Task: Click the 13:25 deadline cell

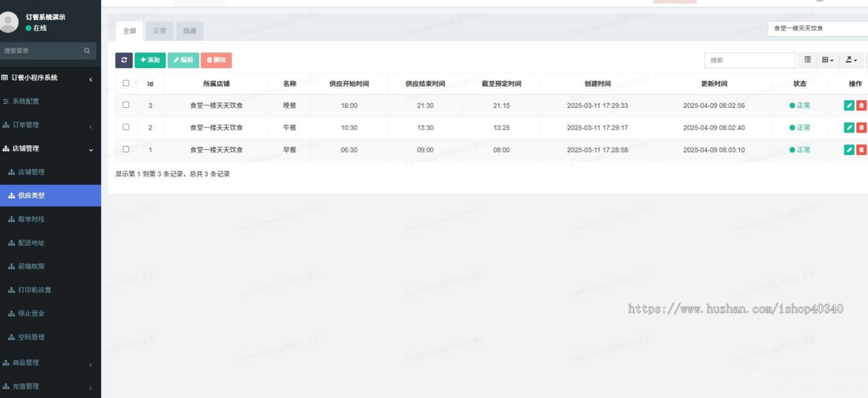Action: pos(501,128)
